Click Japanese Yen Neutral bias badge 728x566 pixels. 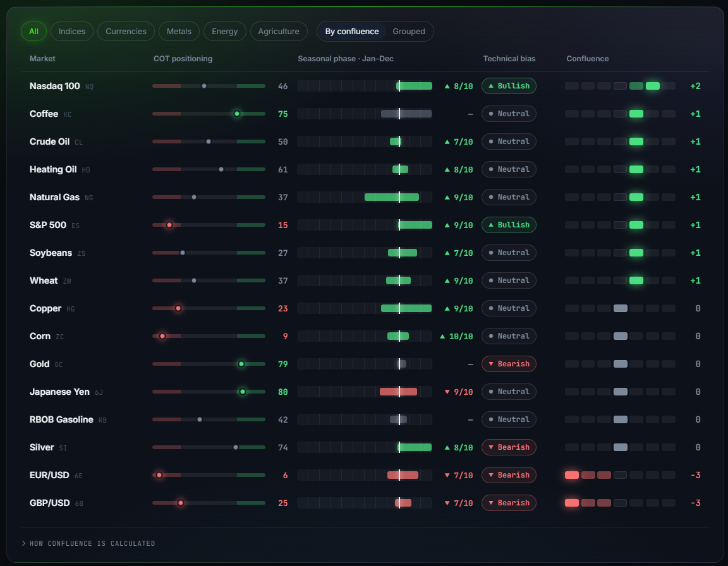click(509, 392)
